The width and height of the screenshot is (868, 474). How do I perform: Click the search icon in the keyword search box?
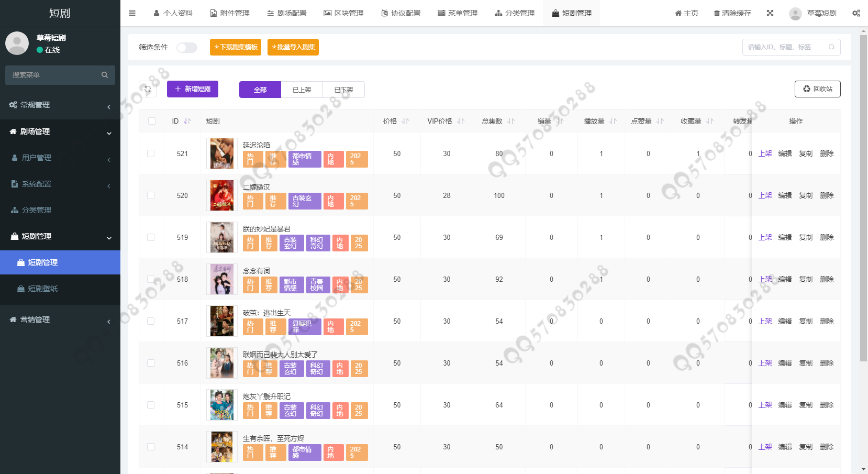tap(831, 47)
